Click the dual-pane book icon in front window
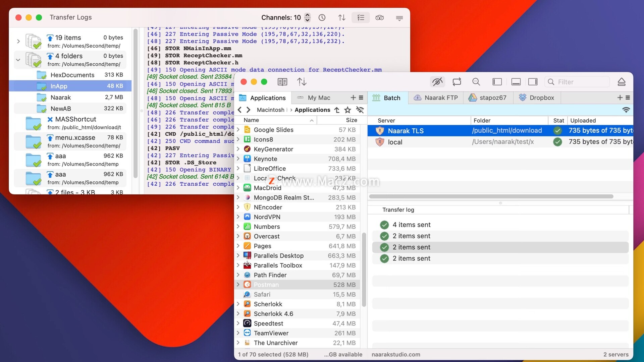The image size is (644, 362). 282,82
